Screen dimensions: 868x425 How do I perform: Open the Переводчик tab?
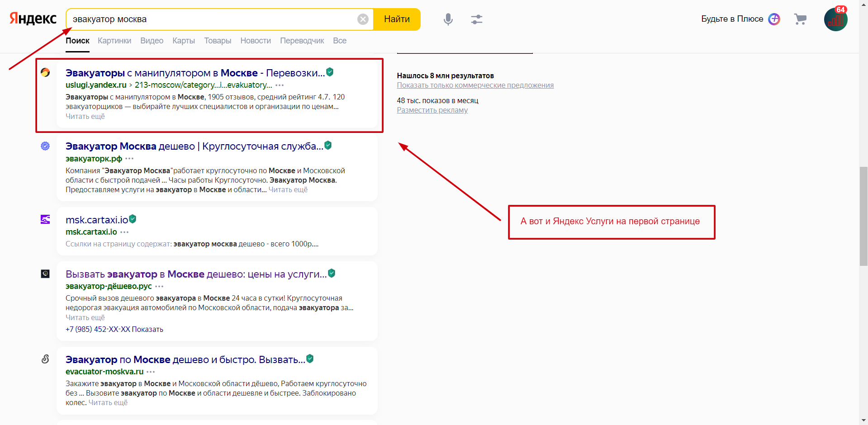302,41
